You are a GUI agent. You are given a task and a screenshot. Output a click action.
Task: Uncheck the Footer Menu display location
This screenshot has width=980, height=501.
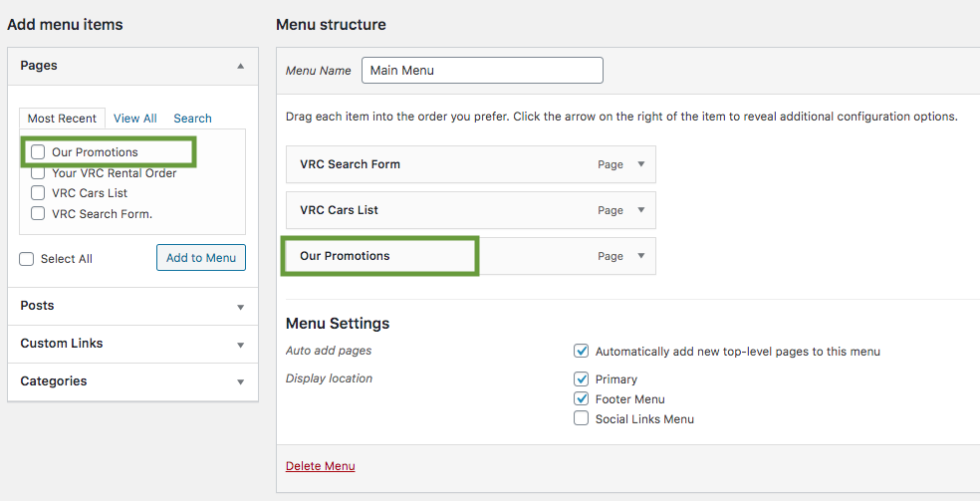[x=582, y=398]
